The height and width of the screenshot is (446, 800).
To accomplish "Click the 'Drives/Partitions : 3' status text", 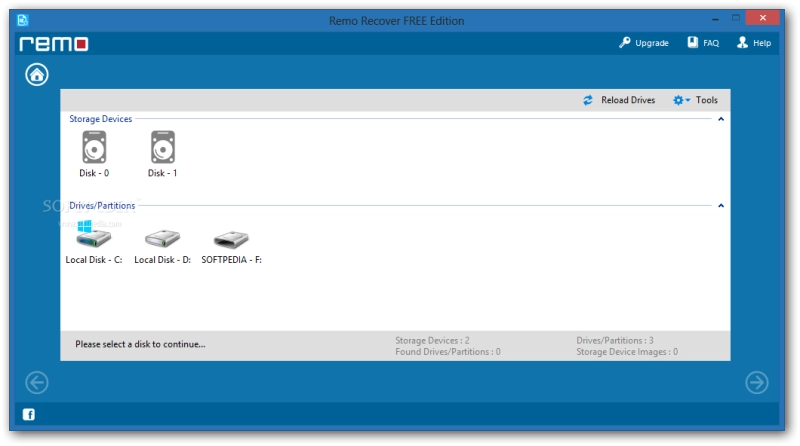I will click(615, 340).
